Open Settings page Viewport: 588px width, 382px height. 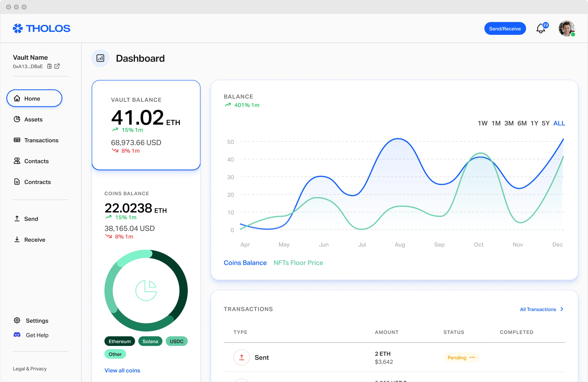pyautogui.click(x=31, y=320)
